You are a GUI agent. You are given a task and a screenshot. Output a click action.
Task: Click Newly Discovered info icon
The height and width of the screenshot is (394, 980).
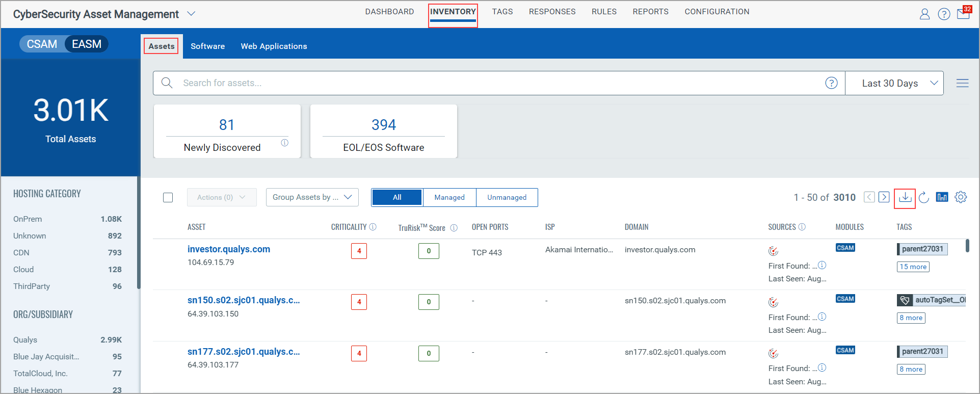(284, 143)
